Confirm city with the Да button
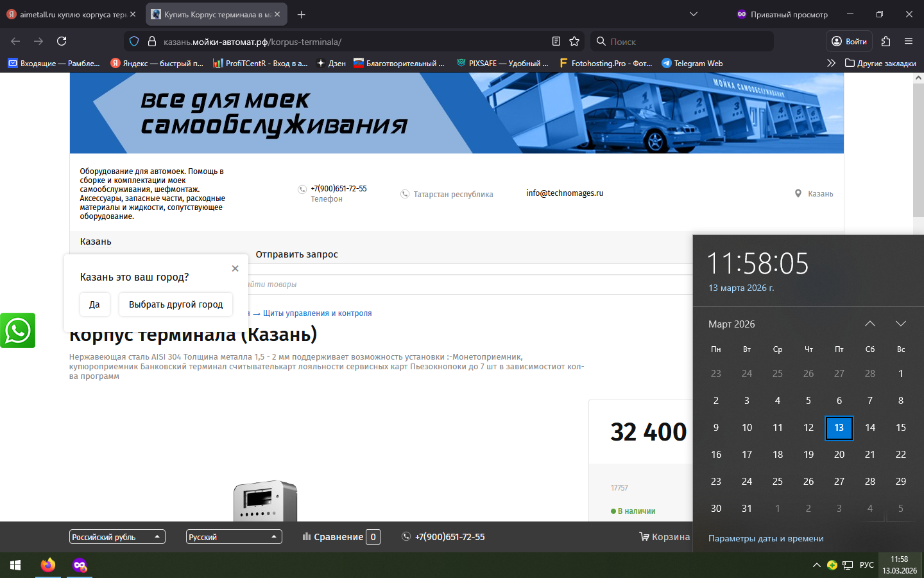 (x=94, y=304)
